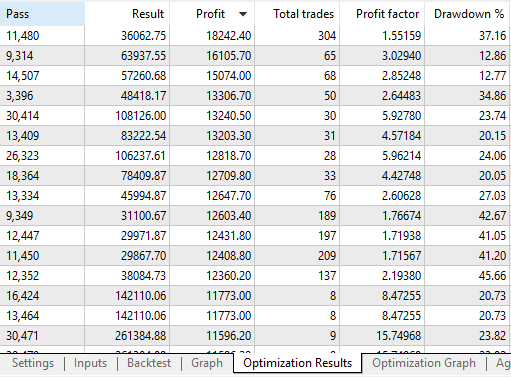Click profit factor value 5.96214

pyautogui.click(x=402, y=156)
